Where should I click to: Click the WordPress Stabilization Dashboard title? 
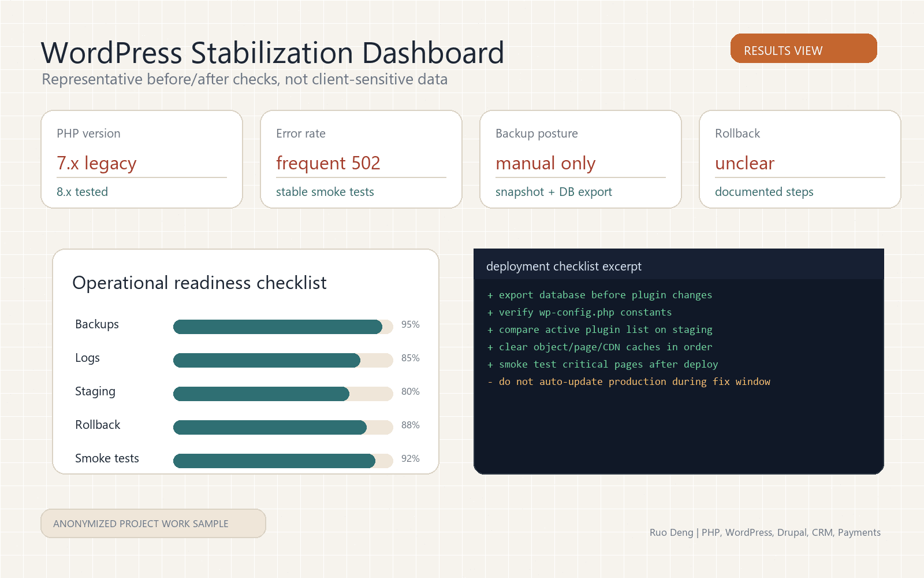[x=273, y=53]
